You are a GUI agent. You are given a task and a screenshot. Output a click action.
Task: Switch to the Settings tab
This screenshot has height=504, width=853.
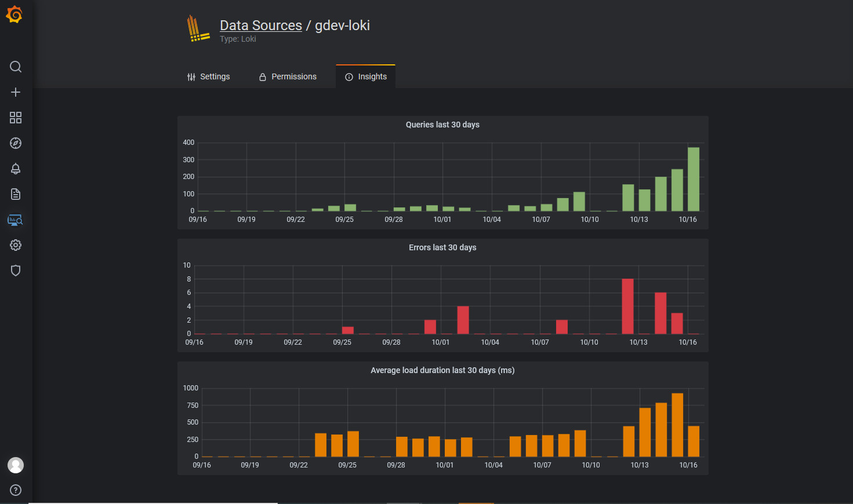[x=208, y=76]
